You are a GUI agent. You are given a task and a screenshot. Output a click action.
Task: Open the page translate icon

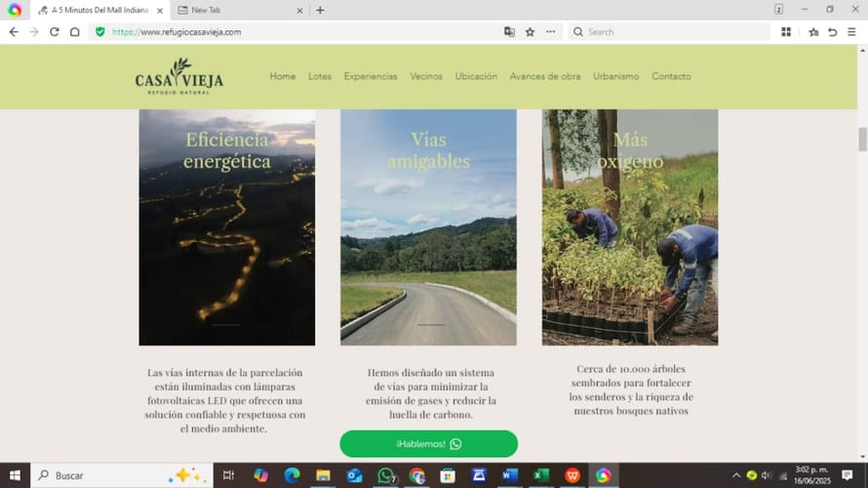509,32
